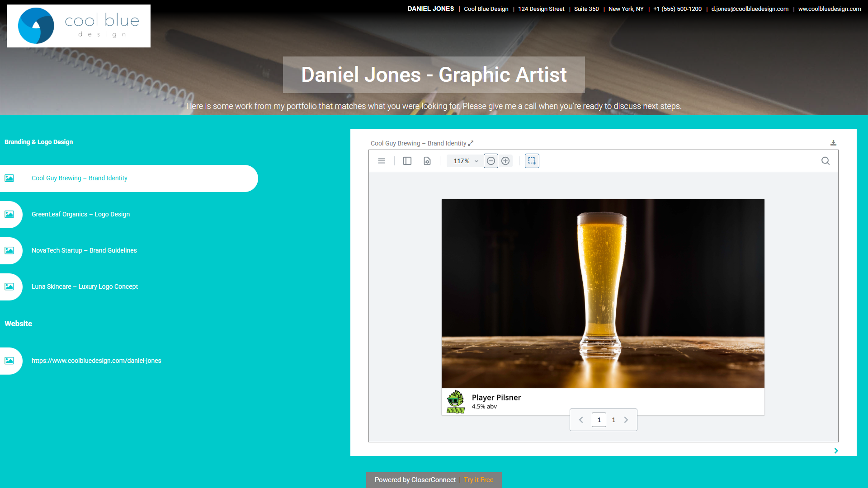Go to previous page in viewer

(x=581, y=420)
